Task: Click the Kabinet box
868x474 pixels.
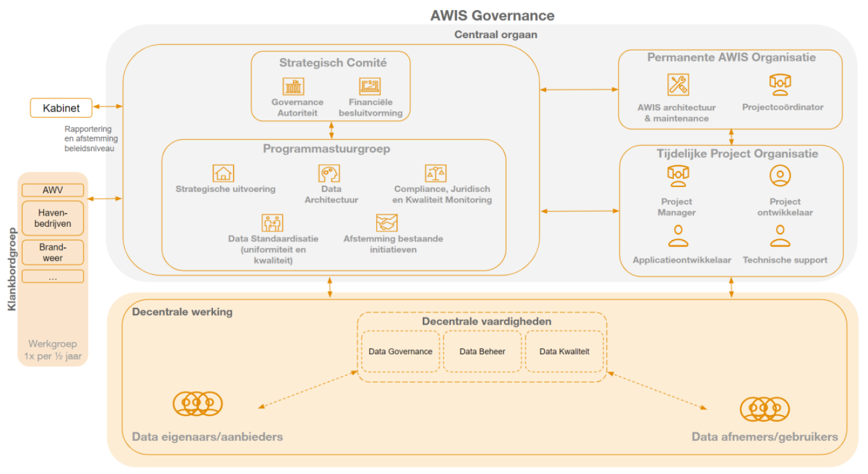Action: click(x=61, y=108)
